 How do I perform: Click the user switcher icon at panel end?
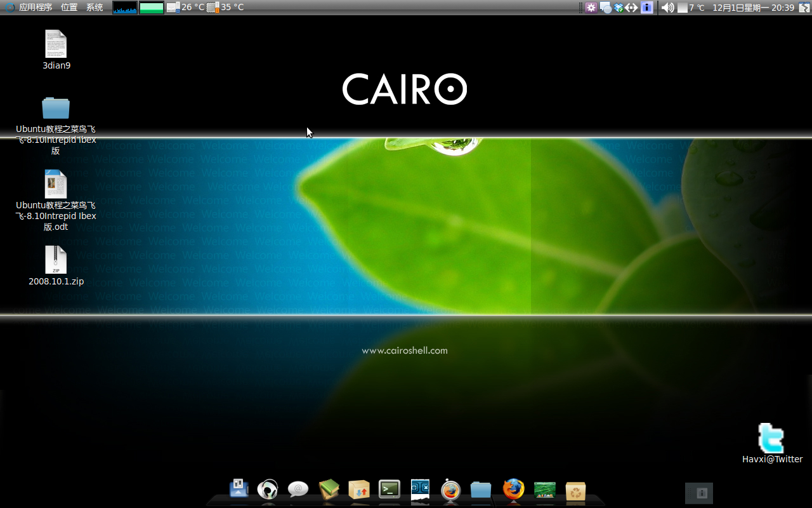804,8
